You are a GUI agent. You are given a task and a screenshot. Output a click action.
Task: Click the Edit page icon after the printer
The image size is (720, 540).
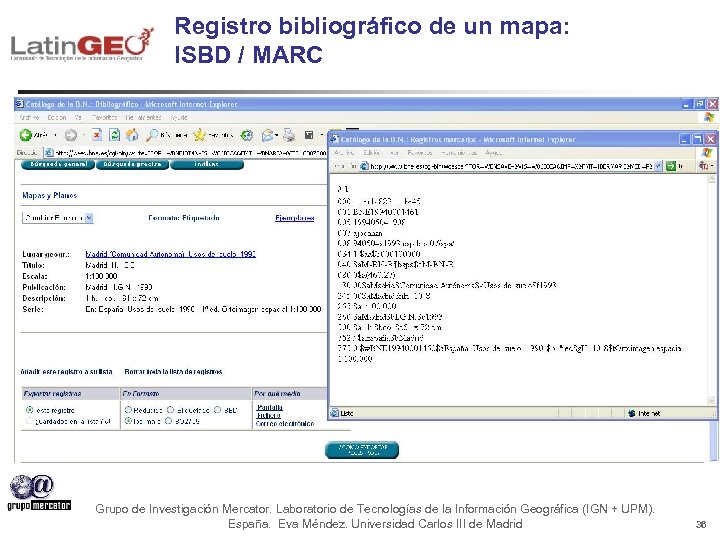coord(309,135)
